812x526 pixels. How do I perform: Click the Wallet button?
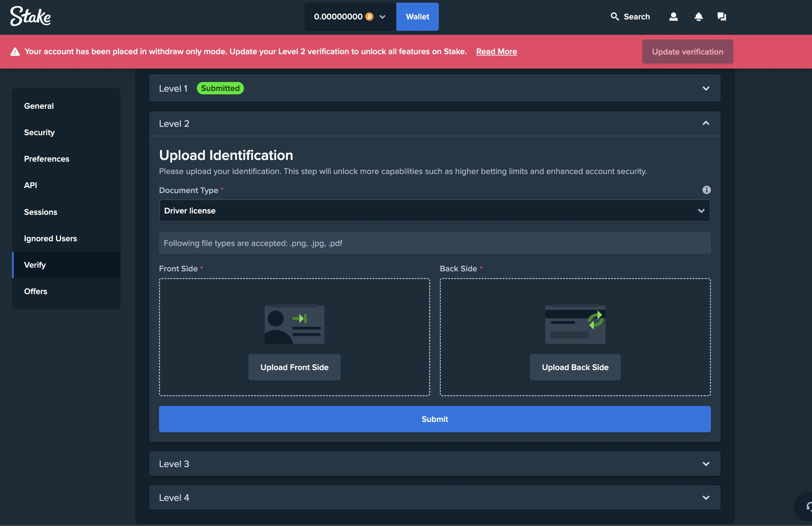[x=417, y=16]
